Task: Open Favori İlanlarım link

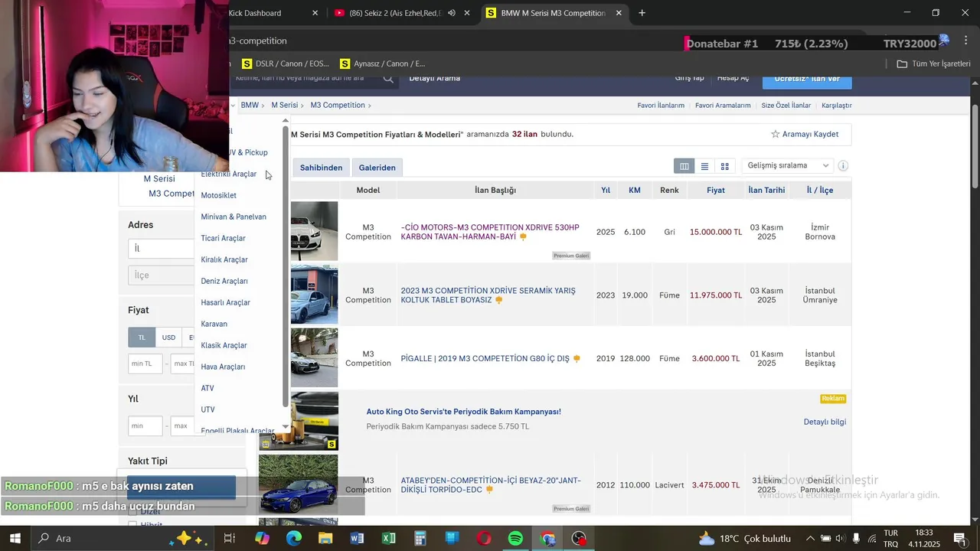Action: pyautogui.click(x=661, y=106)
